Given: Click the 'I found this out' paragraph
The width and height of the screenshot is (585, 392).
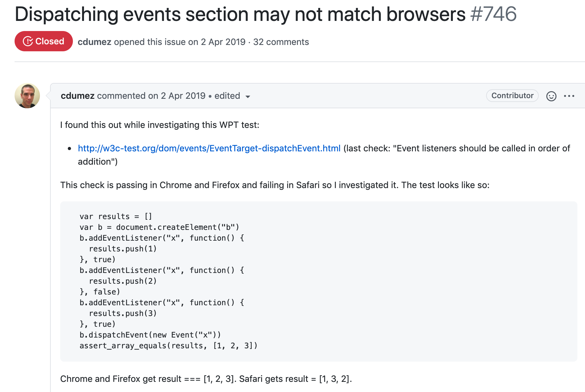Looking at the screenshot, I should pos(160,125).
